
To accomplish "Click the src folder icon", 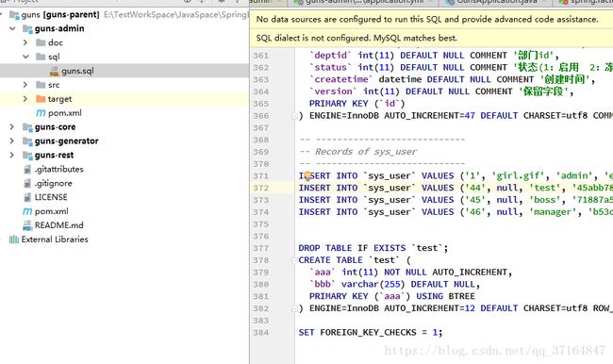I will (x=41, y=85).
